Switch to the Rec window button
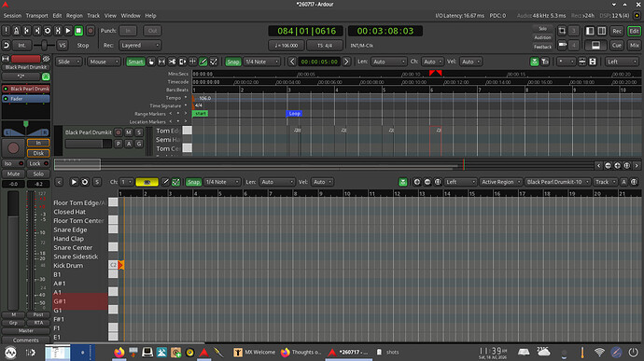 coord(617,31)
